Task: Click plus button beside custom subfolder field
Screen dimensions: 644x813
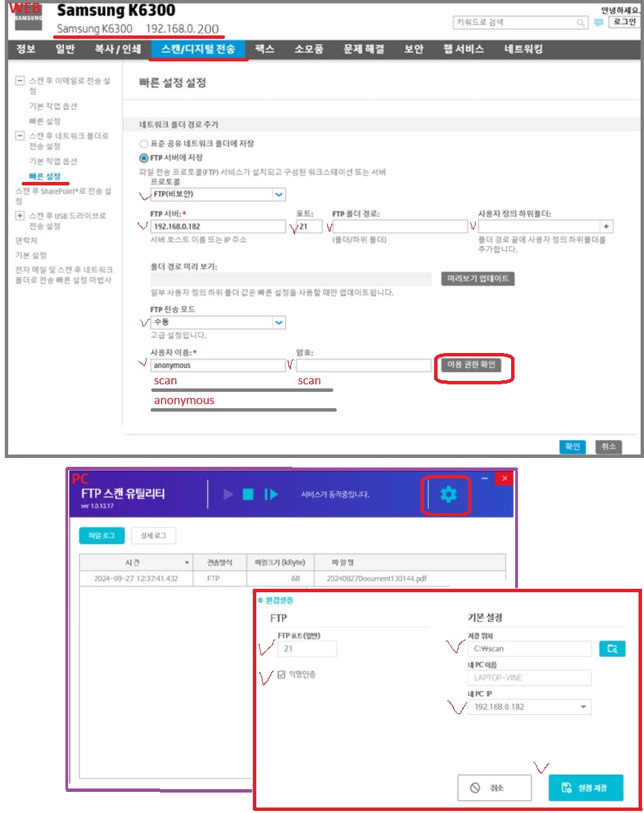Action: [x=606, y=226]
